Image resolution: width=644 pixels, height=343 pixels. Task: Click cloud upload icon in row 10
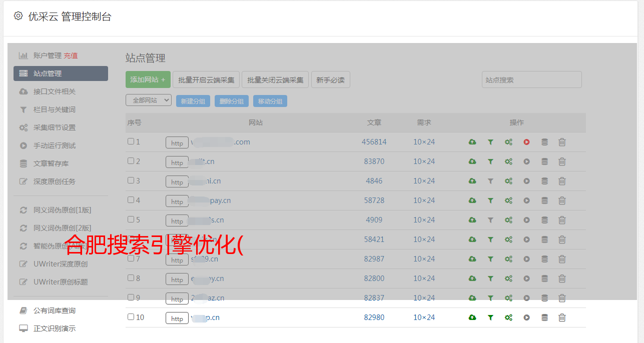click(x=472, y=317)
